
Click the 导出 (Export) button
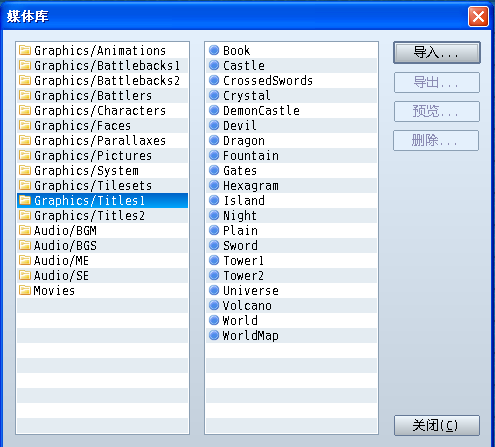[437, 82]
